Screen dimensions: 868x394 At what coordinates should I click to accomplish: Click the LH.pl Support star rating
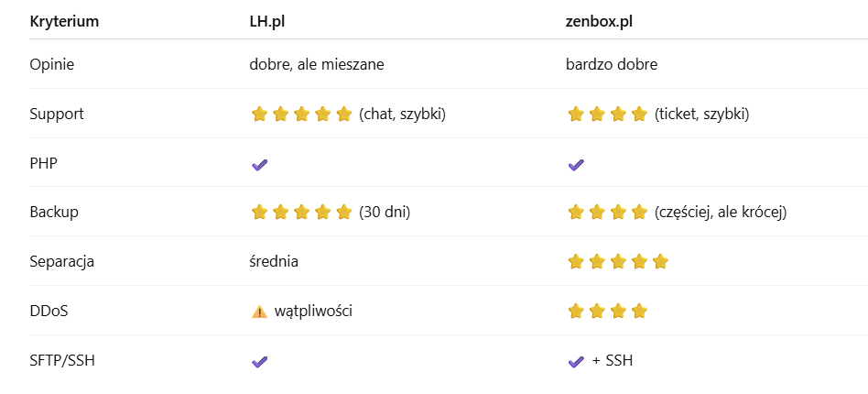tap(301, 115)
